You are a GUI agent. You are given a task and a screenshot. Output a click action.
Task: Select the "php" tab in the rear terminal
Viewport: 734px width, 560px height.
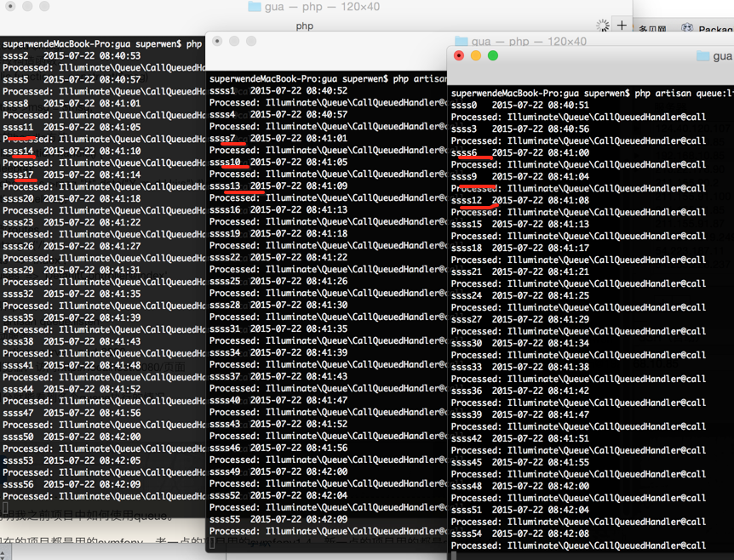304,26
